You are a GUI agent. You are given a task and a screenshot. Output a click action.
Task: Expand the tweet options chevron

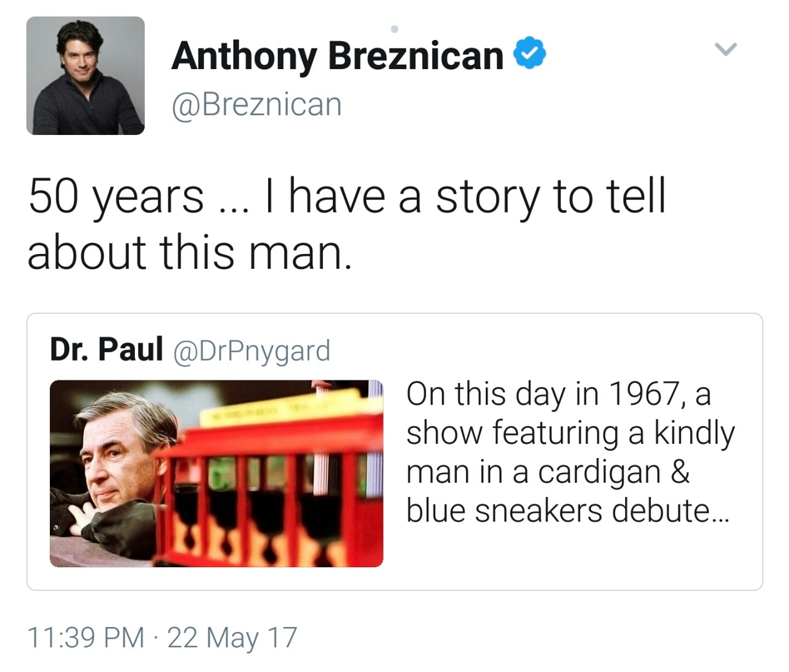pyautogui.click(x=726, y=49)
